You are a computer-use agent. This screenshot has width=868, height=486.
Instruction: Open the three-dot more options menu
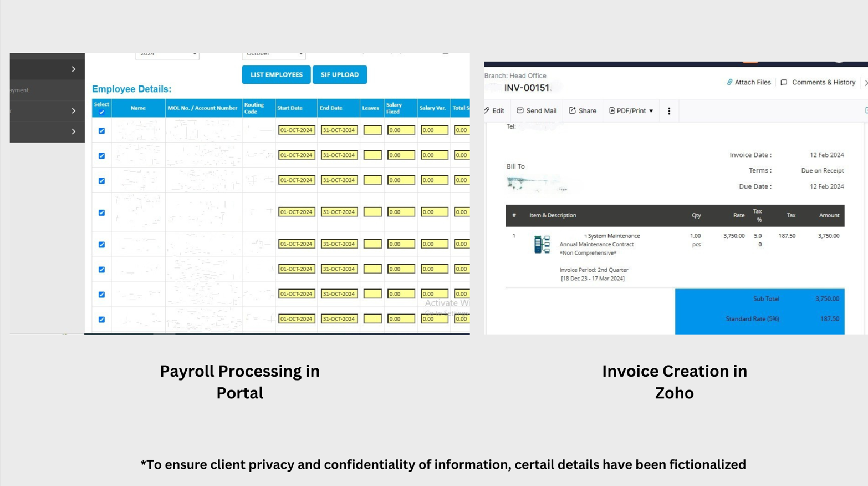coord(669,111)
